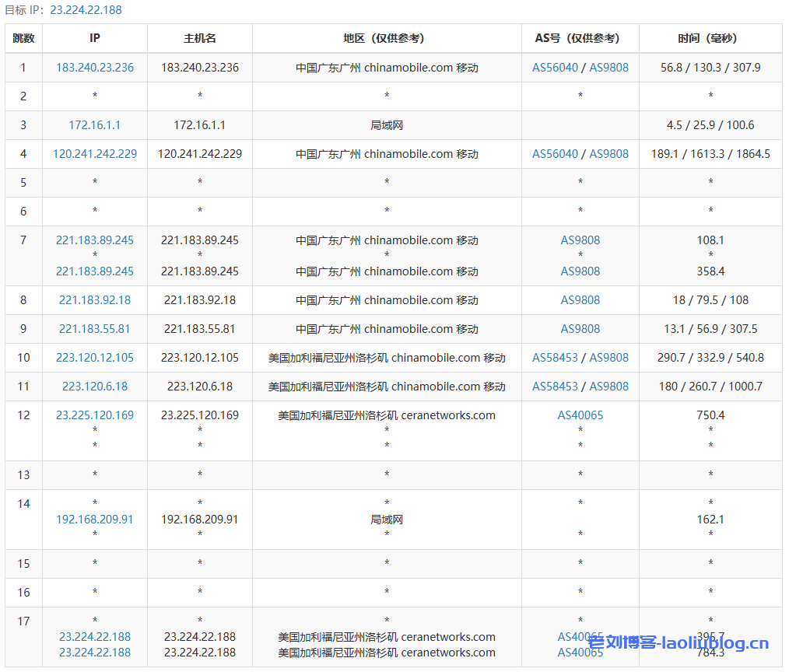Image resolution: width=789 pixels, height=672 pixels.
Task: Select the 120.241.242.229 link in IP column
Action: point(95,154)
